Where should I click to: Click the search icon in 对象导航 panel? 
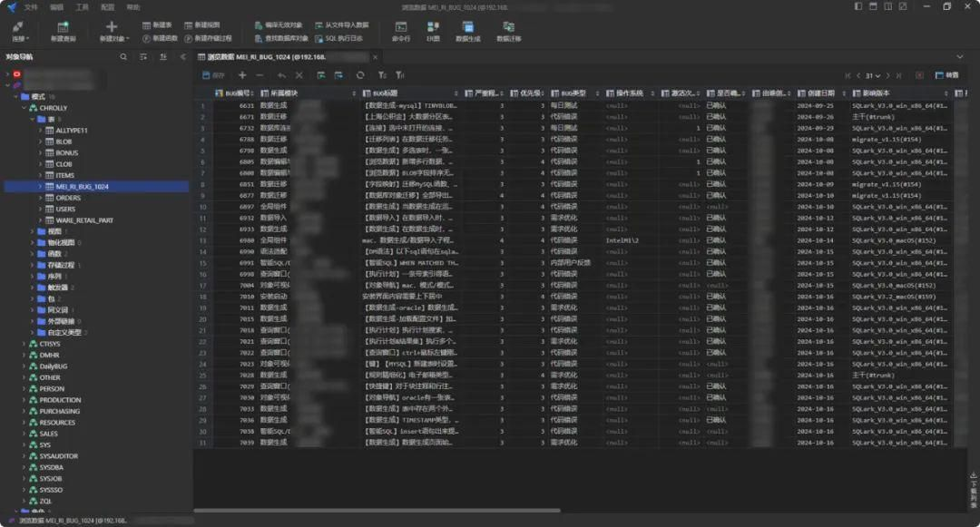(123, 57)
